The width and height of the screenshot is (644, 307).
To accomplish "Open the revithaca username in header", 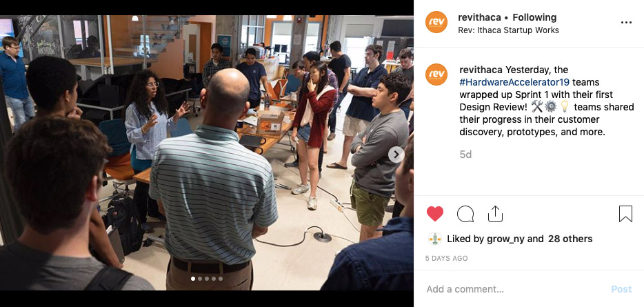I will pos(479,18).
